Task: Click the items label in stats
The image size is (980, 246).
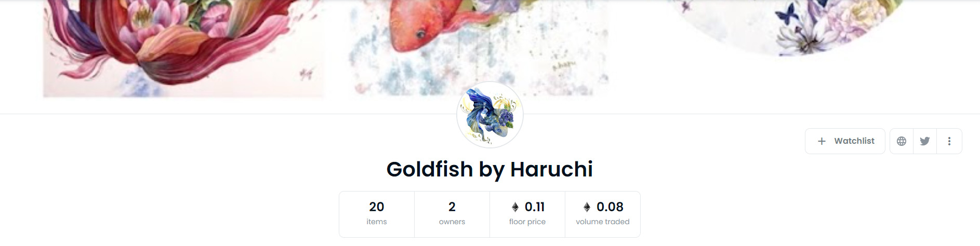Action: click(x=377, y=222)
